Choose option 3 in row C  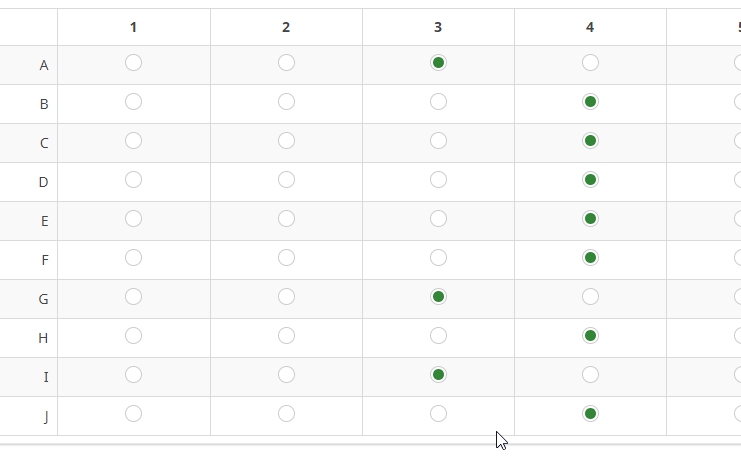click(x=438, y=141)
